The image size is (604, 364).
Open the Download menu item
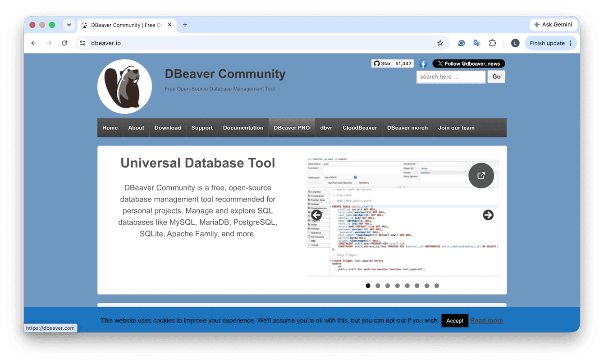coord(168,128)
